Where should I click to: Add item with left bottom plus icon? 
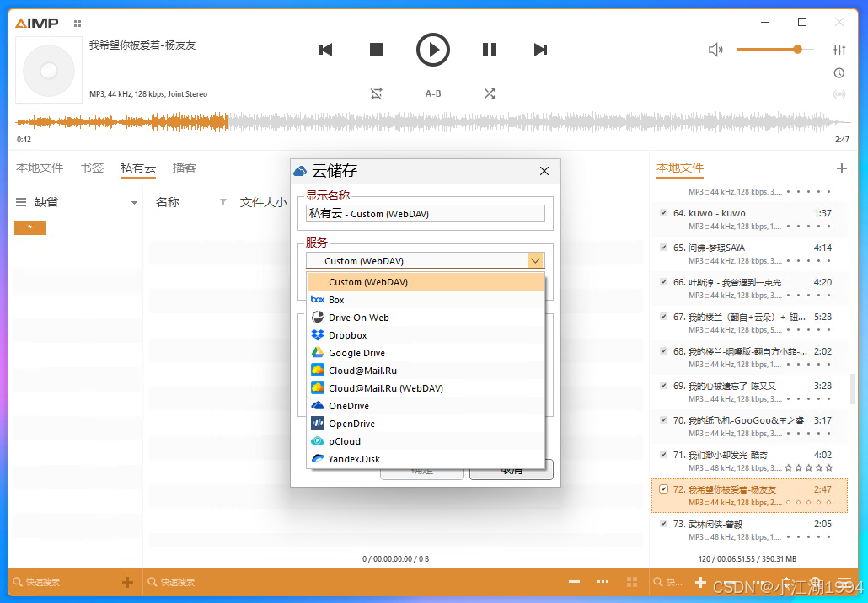click(128, 582)
